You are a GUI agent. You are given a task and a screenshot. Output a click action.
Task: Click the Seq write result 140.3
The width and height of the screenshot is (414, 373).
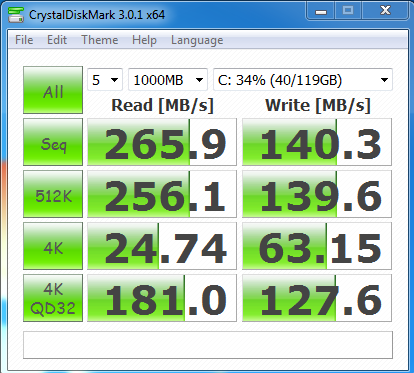tap(317, 142)
